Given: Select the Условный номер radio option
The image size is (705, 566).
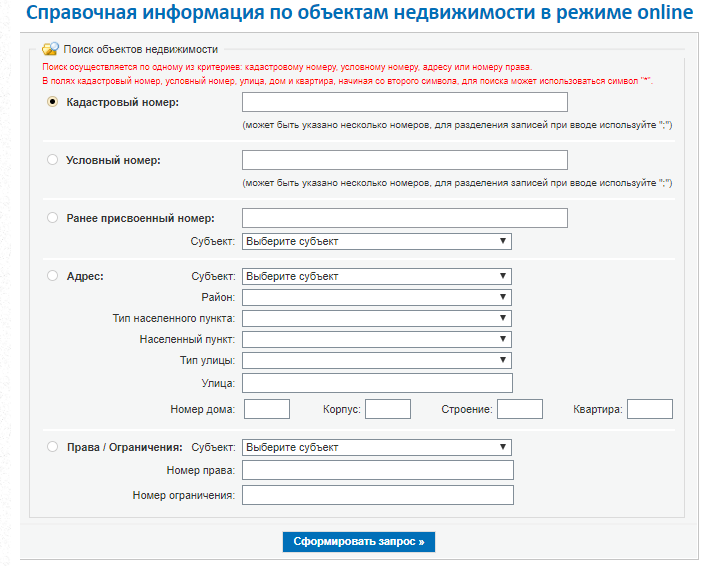Looking at the screenshot, I should [53, 160].
